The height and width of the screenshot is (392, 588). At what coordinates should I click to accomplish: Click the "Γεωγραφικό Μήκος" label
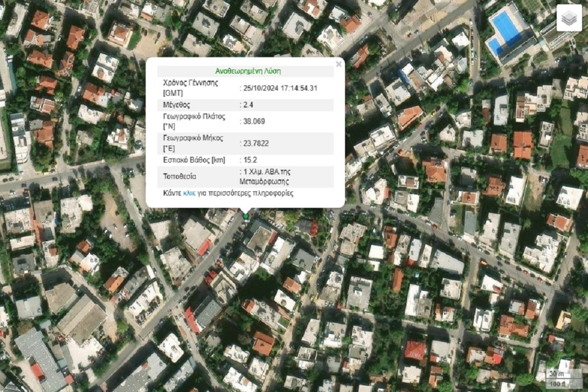[193, 142]
